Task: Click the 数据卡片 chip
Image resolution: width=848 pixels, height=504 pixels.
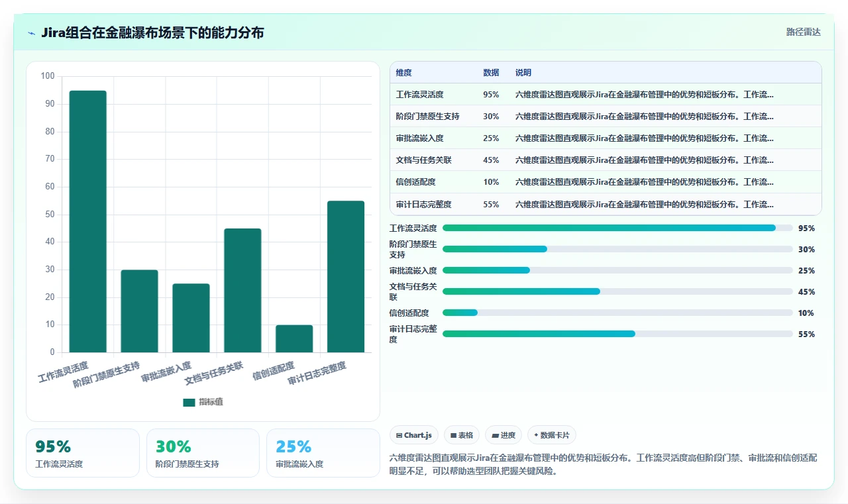Action: point(552,435)
